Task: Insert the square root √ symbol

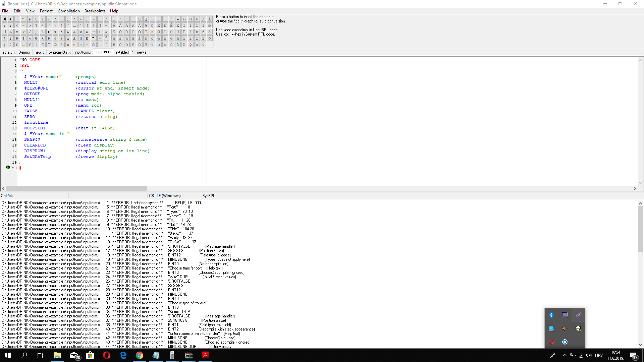Action: pos(30,32)
